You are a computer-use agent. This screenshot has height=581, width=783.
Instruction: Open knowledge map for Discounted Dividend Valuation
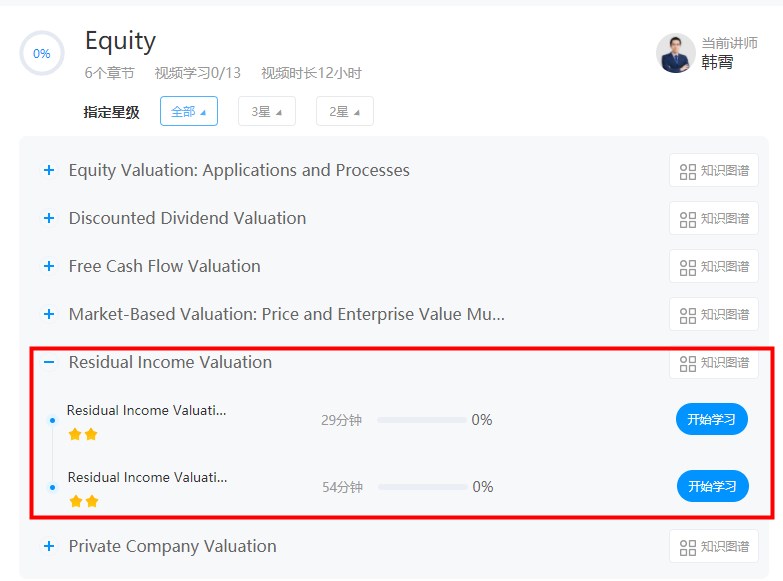713,219
